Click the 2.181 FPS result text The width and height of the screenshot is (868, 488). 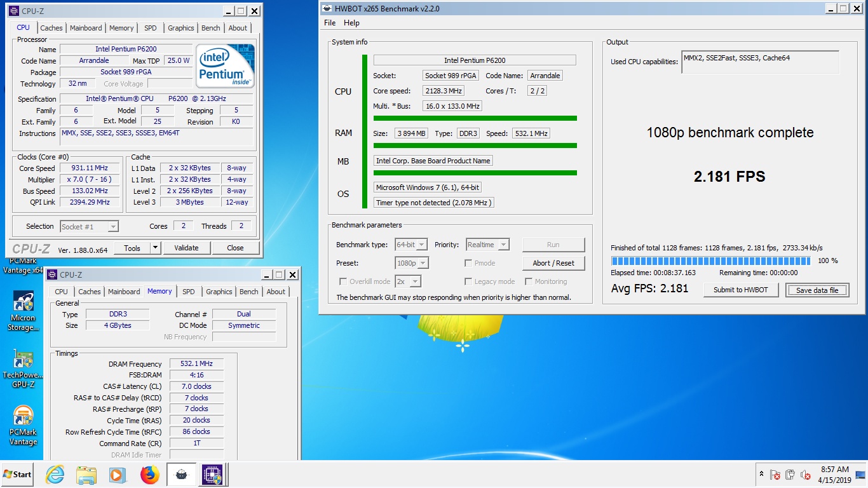(x=729, y=177)
